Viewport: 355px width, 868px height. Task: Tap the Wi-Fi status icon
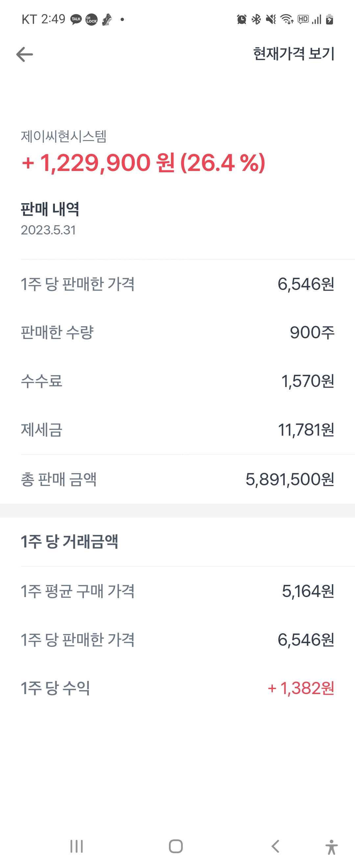point(287,19)
